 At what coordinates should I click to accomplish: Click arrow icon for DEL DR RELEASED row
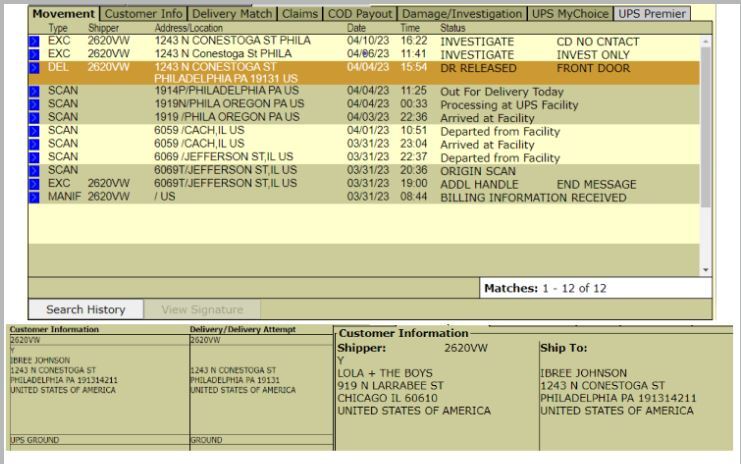coord(34,68)
